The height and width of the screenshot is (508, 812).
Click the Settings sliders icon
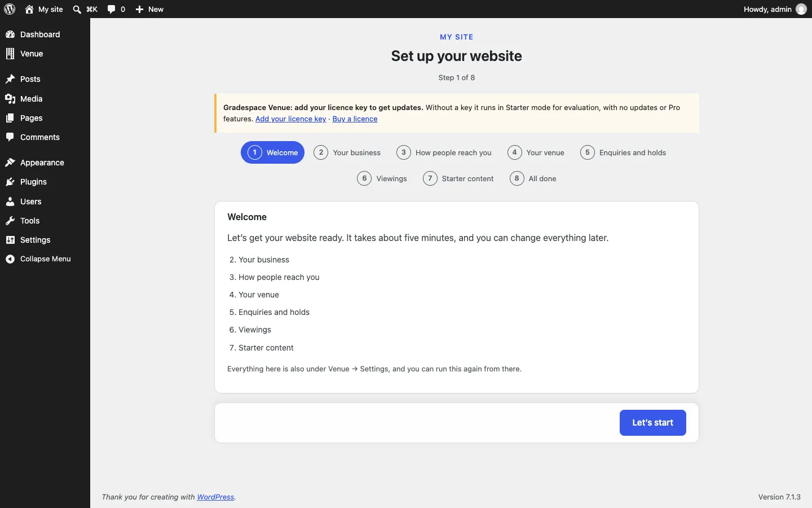[10, 240]
